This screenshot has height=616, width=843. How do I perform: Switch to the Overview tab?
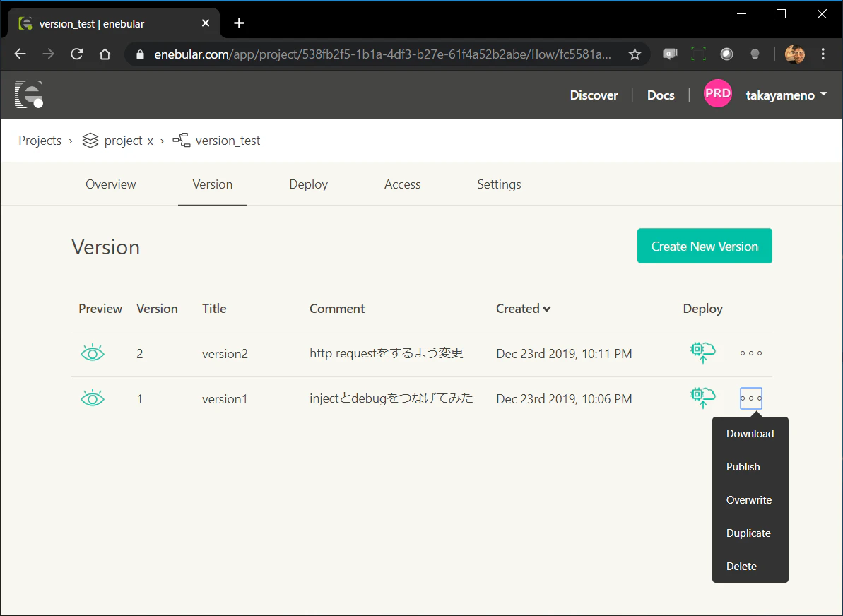click(111, 184)
